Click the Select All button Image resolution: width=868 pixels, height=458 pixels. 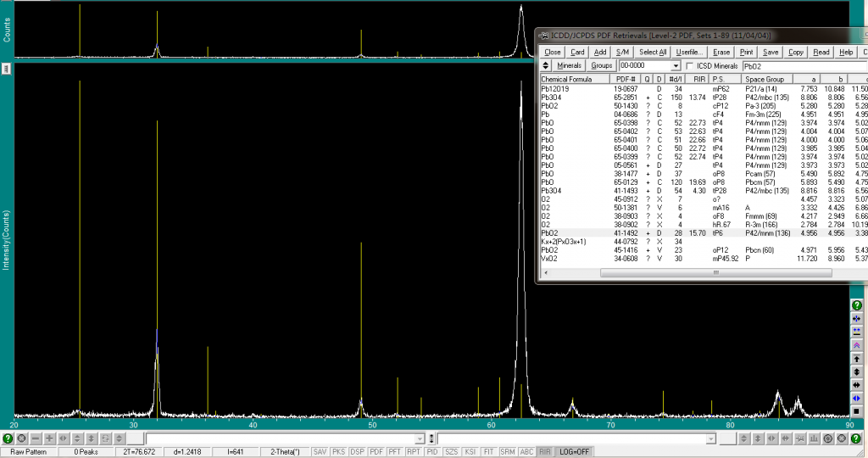(652, 52)
